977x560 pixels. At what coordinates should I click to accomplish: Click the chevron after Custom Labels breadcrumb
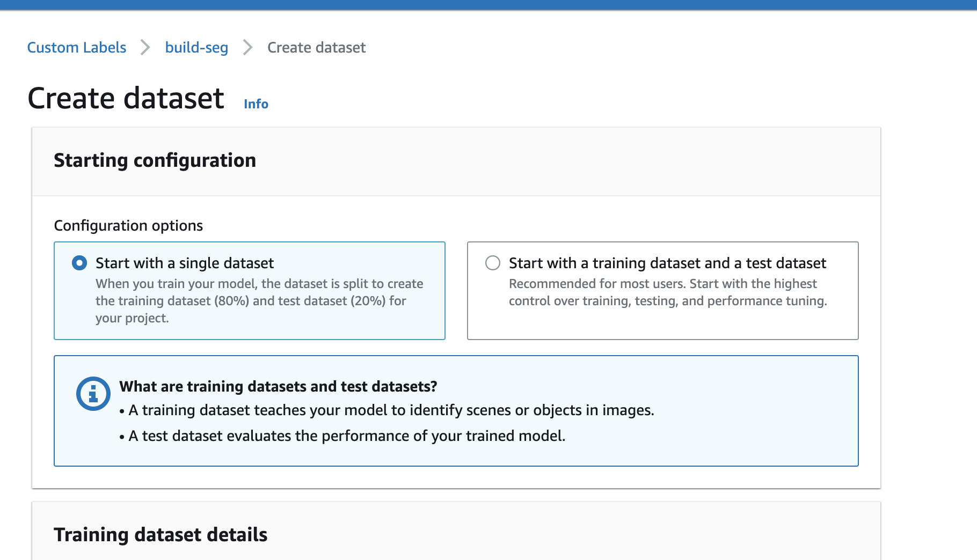point(145,47)
